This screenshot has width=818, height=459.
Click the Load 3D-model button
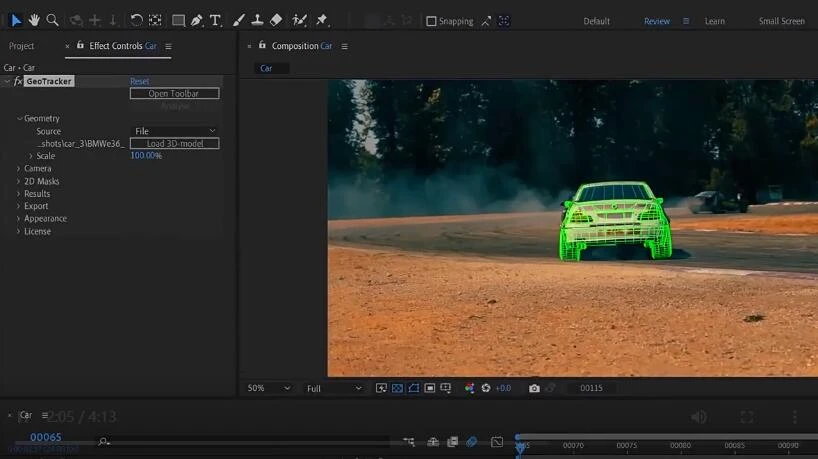pyautogui.click(x=174, y=144)
